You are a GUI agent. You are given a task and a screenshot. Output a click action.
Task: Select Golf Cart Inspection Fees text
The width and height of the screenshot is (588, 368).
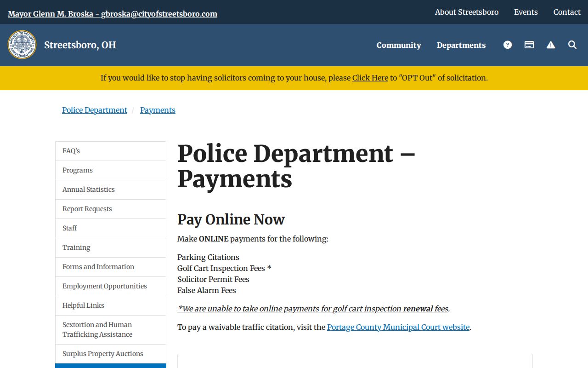(224, 268)
